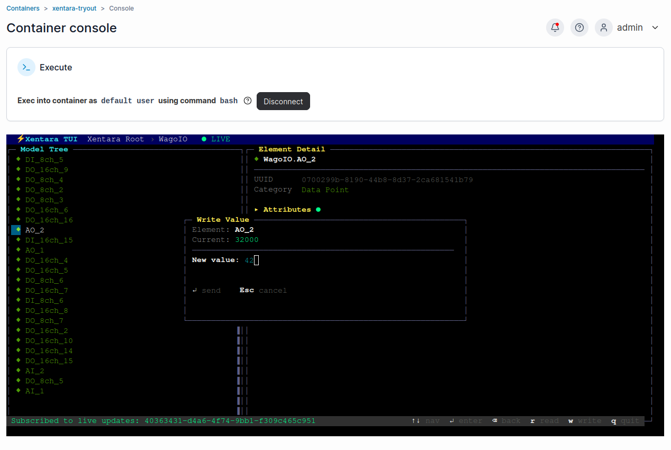The width and height of the screenshot is (671, 450).
Task: Select DO_8ch_7 in the model tree
Action: click(44, 321)
